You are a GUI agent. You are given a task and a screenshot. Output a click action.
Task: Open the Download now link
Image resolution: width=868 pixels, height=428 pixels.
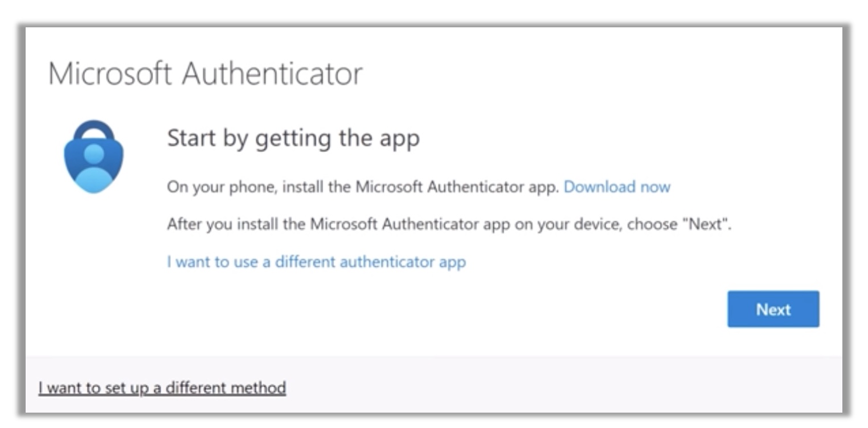pos(617,187)
